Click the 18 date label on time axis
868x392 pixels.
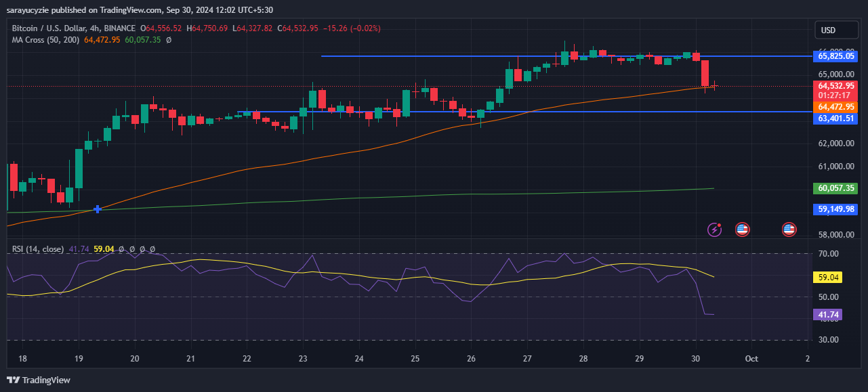22,358
